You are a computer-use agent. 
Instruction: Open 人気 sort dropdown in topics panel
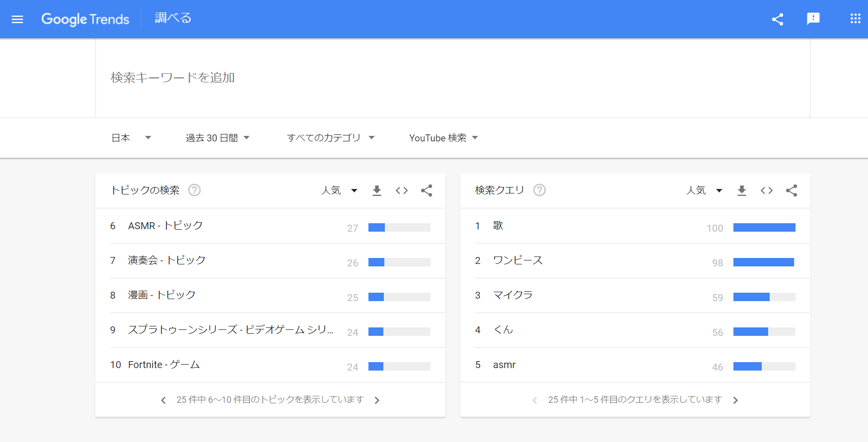pos(339,190)
